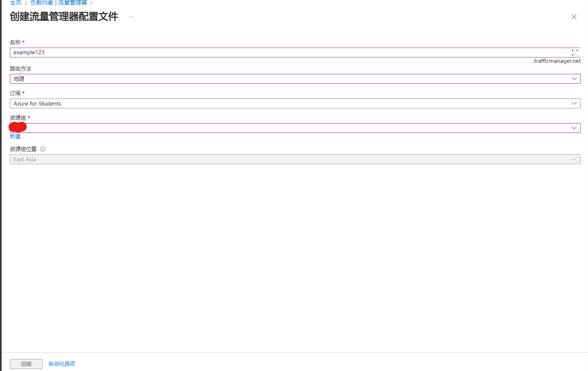Go to 主页 in the breadcrumb

pyautogui.click(x=16, y=3)
